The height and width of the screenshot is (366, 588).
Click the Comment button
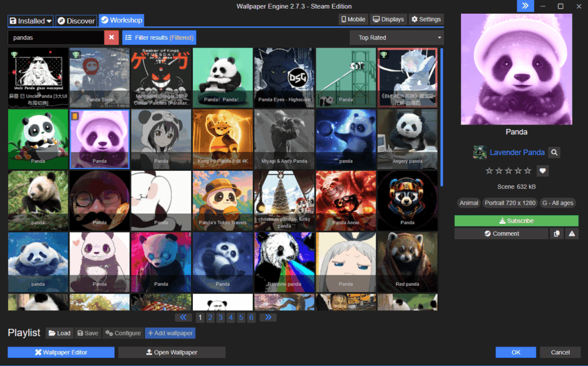pos(501,233)
